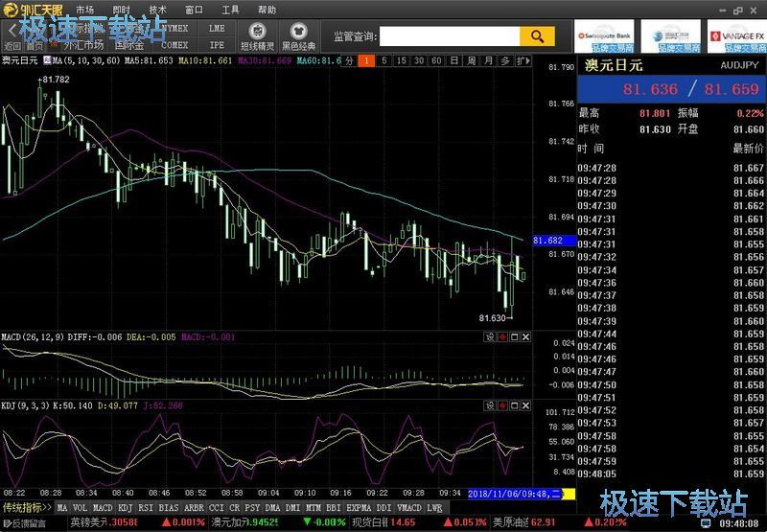Switch to the KDJ indicator tab
The image size is (767, 532).
point(126,508)
